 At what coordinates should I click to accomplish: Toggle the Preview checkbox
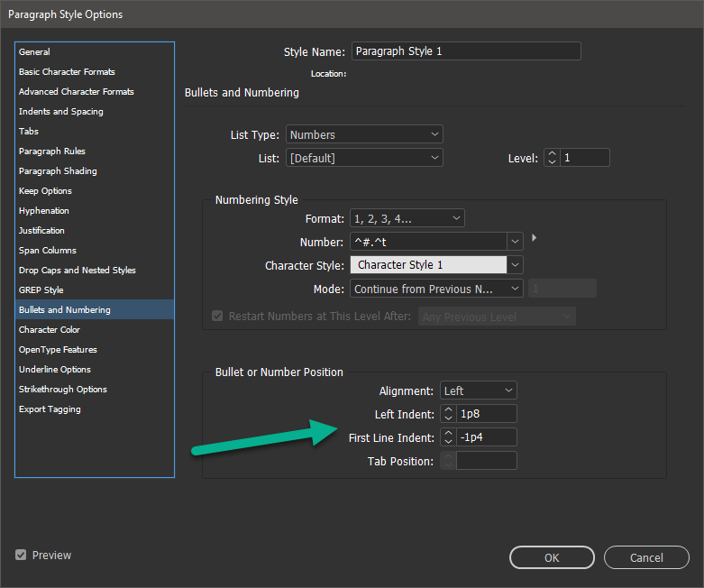click(x=21, y=556)
